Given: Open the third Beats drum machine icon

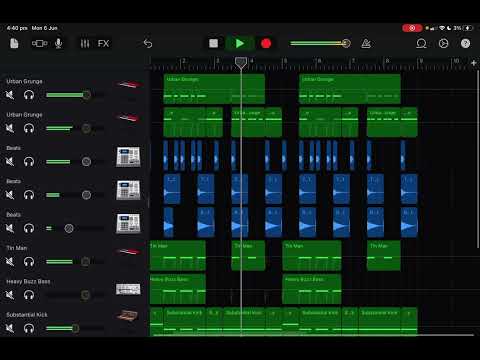Looking at the screenshot, I should tap(128, 223).
